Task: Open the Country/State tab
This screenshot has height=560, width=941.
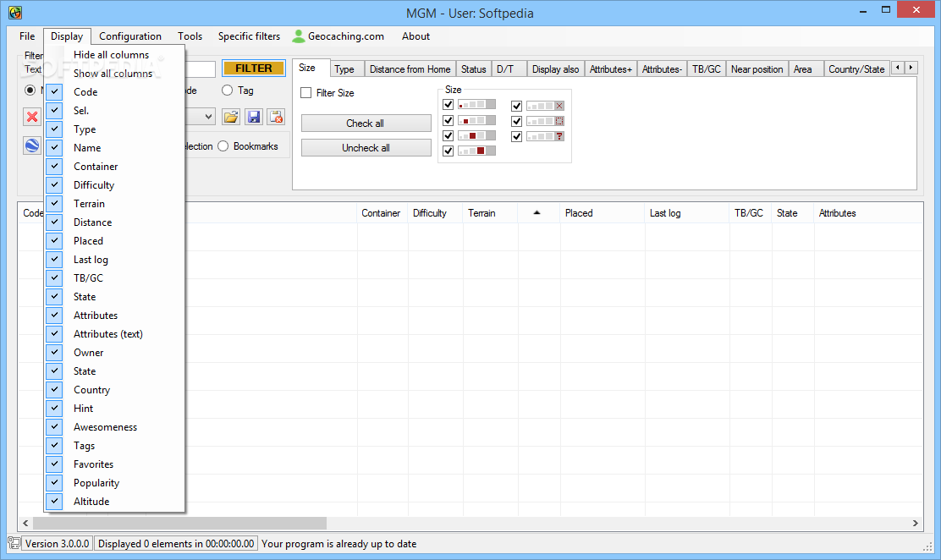Action: coord(856,69)
